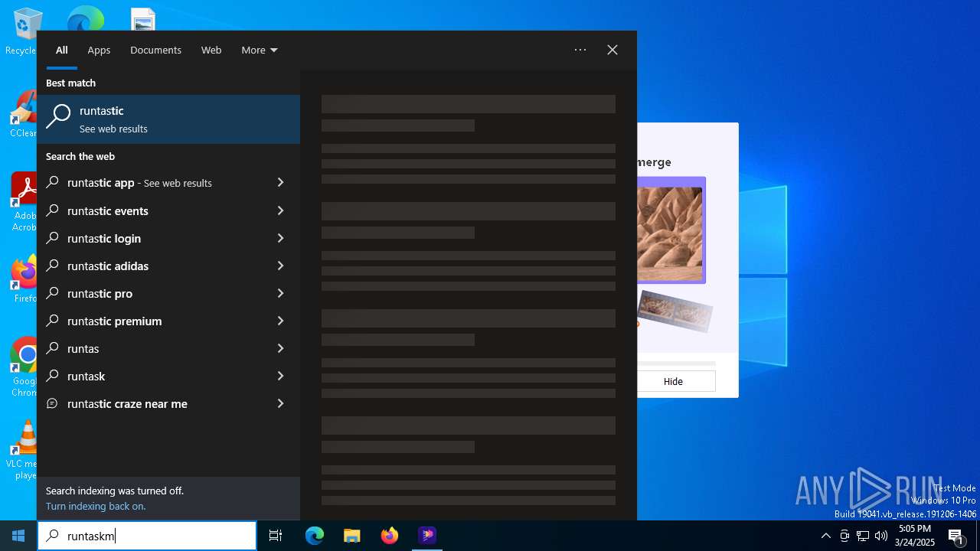
Task: Expand runtastic craze near me arrow
Action: coord(280,403)
